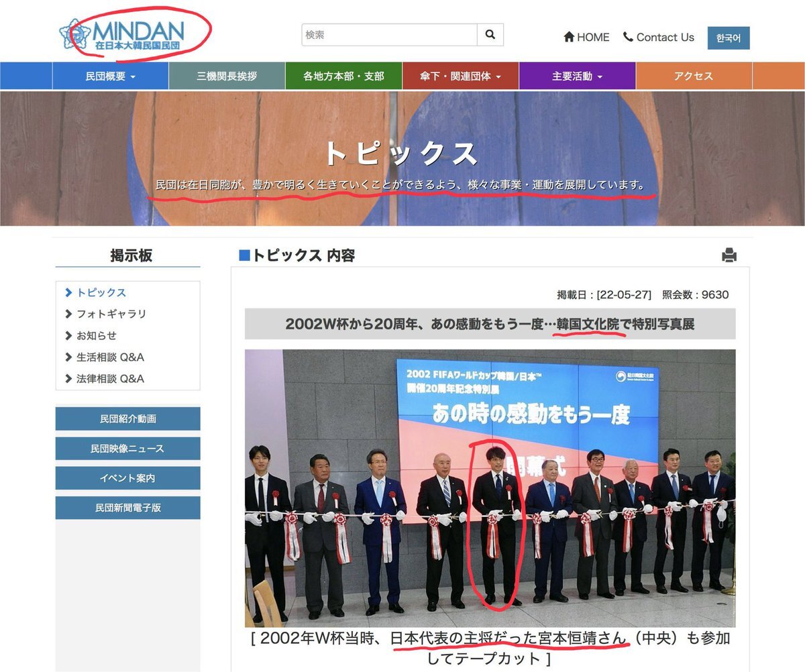805x672 pixels.
Task: Click the article title 2002W杯から20周年
Action: pos(490,324)
